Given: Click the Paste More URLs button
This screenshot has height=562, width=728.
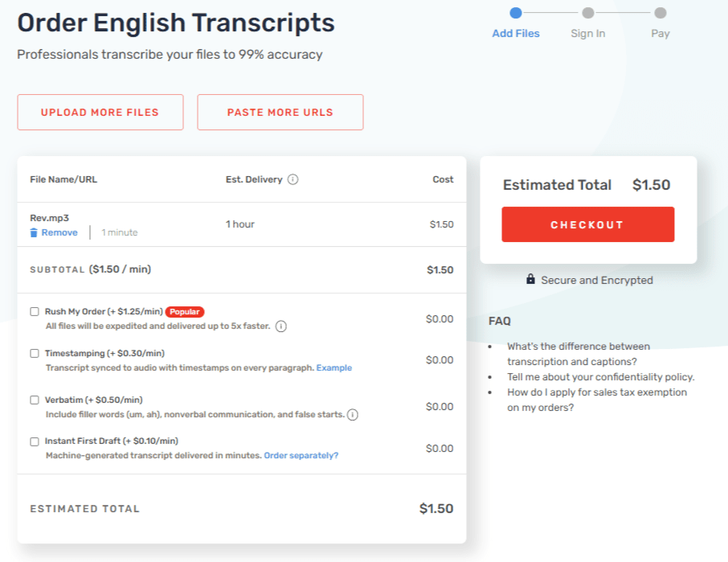Looking at the screenshot, I should (x=280, y=113).
